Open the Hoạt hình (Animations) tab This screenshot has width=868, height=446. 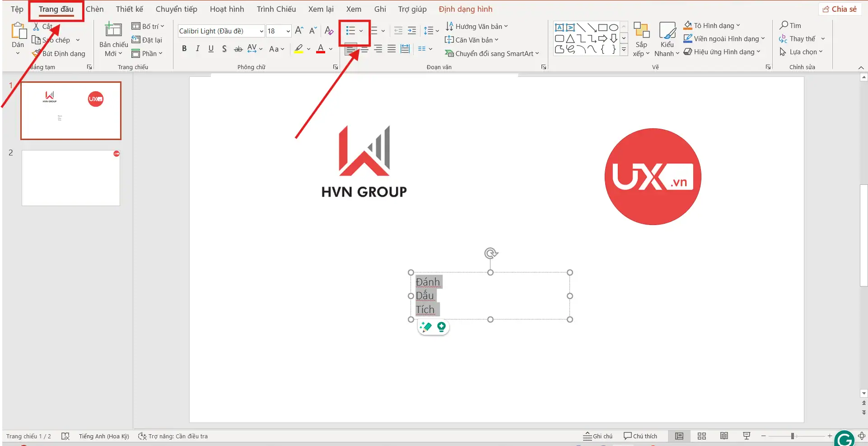pyautogui.click(x=227, y=9)
